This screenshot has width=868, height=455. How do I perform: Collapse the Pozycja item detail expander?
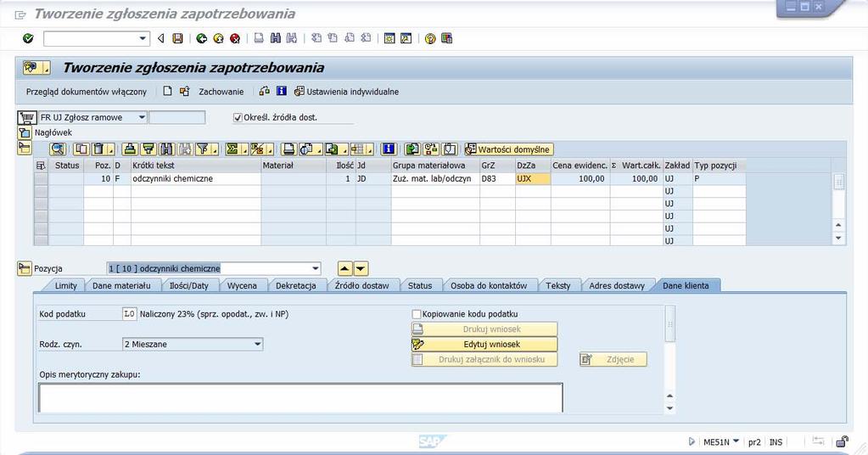25,268
